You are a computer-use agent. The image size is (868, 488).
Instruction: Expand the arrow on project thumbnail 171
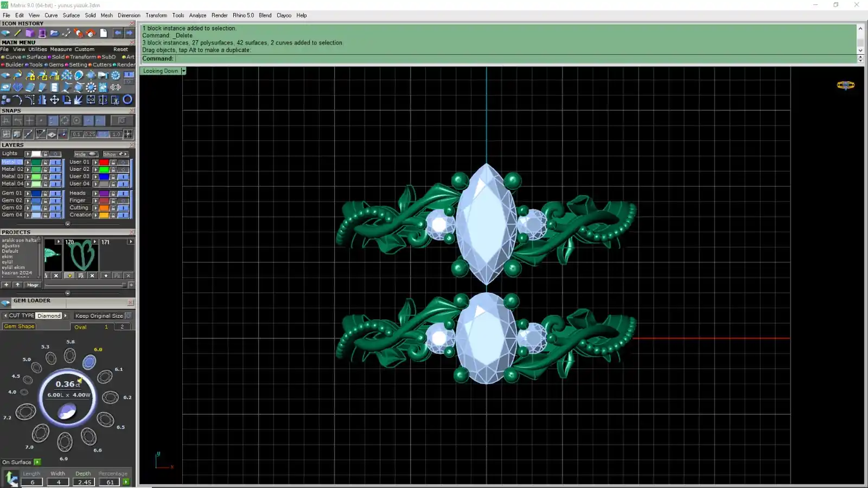(x=130, y=242)
